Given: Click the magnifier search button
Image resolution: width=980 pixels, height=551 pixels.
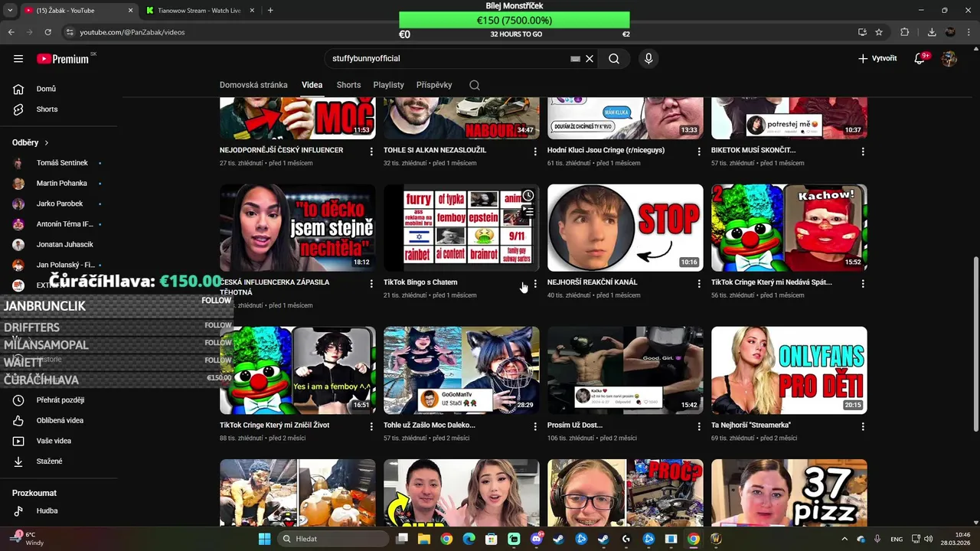Looking at the screenshot, I should click(x=614, y=58).
